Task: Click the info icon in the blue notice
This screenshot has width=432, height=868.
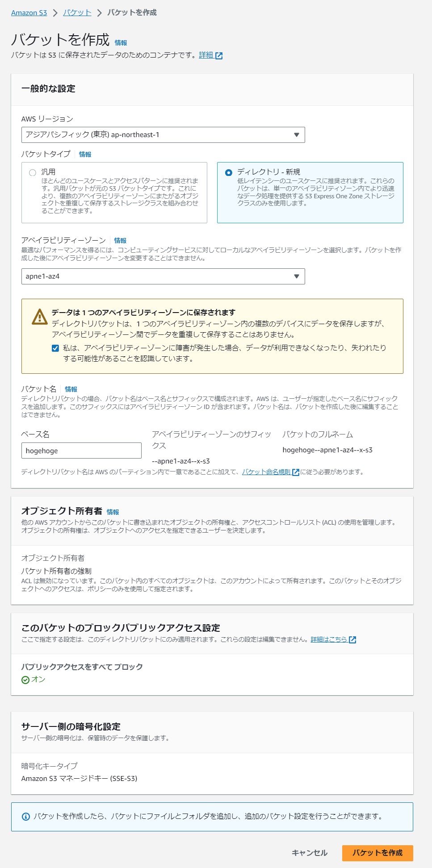Action: click(26, 817)
